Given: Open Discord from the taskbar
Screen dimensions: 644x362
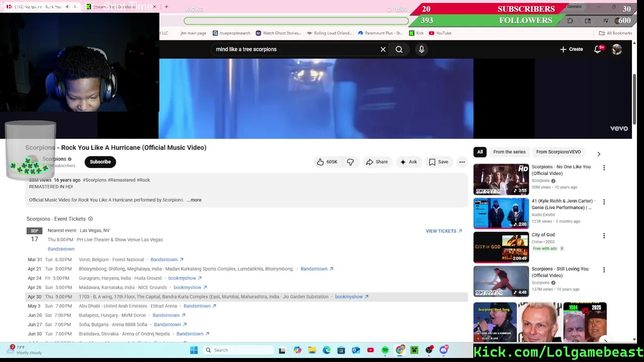Looking at the screenshot, I should pos(443,350).
